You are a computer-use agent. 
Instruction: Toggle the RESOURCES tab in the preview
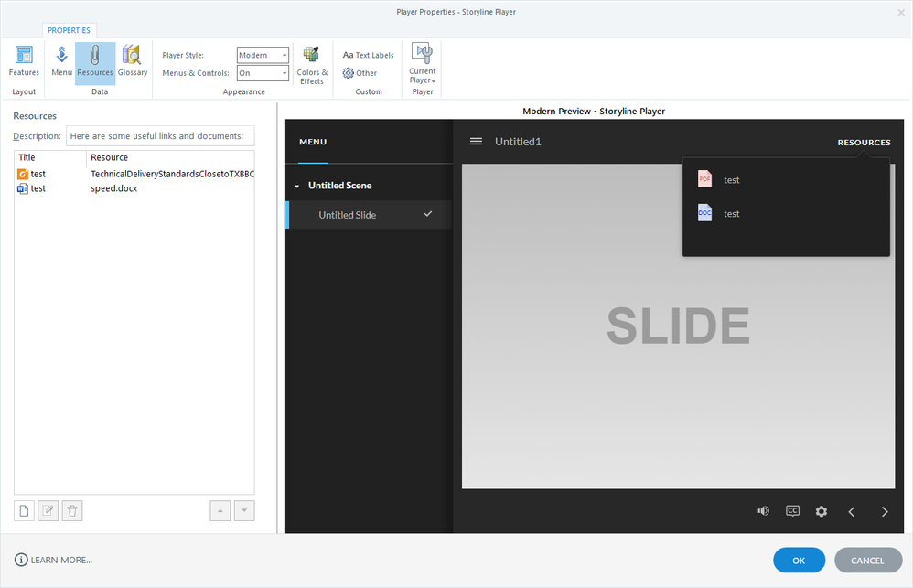[x=865, y=142]
